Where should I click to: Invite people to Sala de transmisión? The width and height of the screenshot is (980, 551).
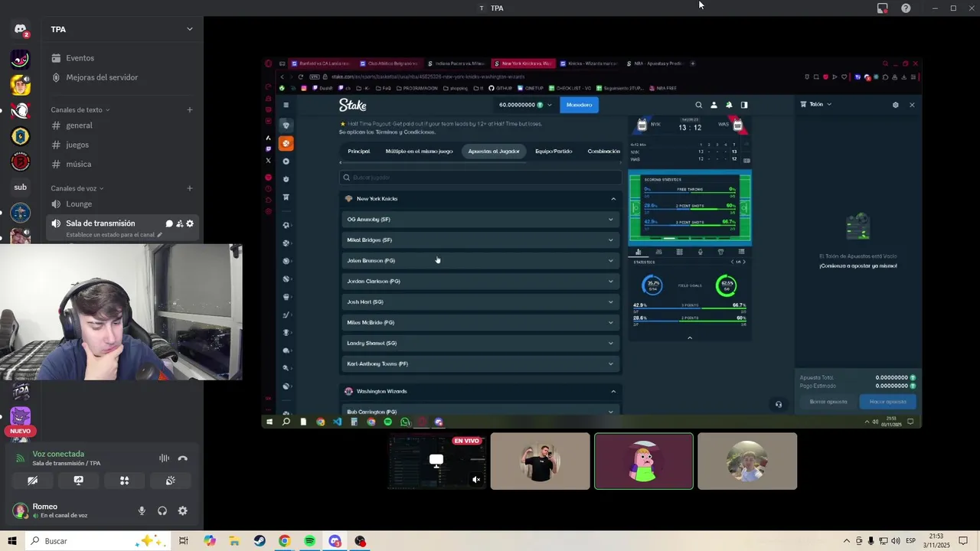179,223
